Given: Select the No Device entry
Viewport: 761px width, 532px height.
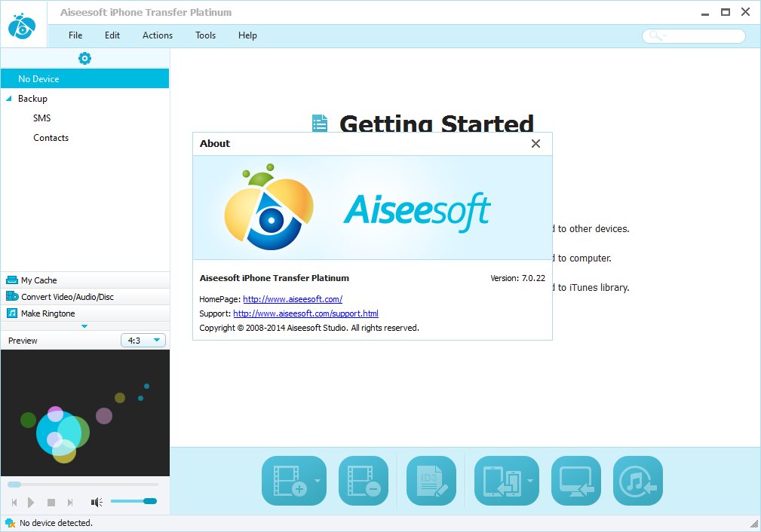Looking at the screenshot, I should pyautogui.click(x=85, y=78).
